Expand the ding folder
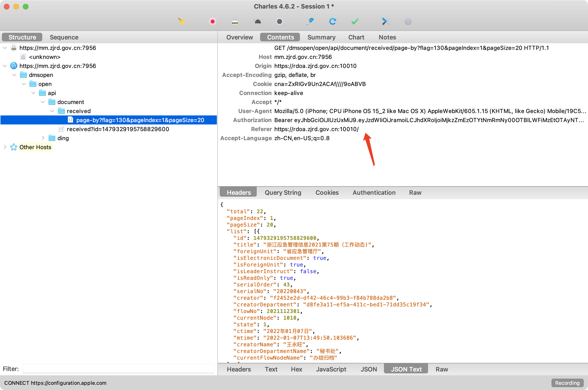 tap(43, 138)
